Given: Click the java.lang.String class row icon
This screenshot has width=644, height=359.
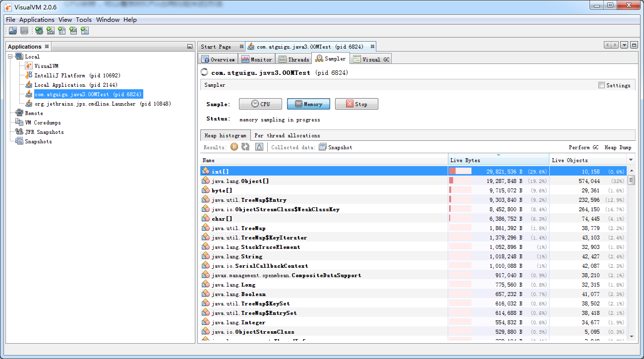Looking at the screenshot, I should click(x=206, y=256).
